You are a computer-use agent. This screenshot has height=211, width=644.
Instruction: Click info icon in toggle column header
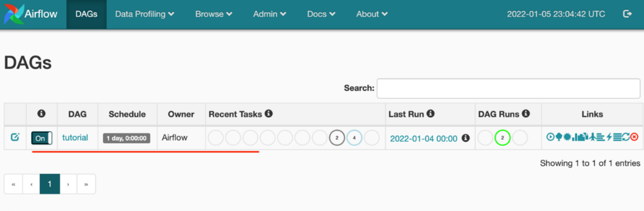pos(41,114)
